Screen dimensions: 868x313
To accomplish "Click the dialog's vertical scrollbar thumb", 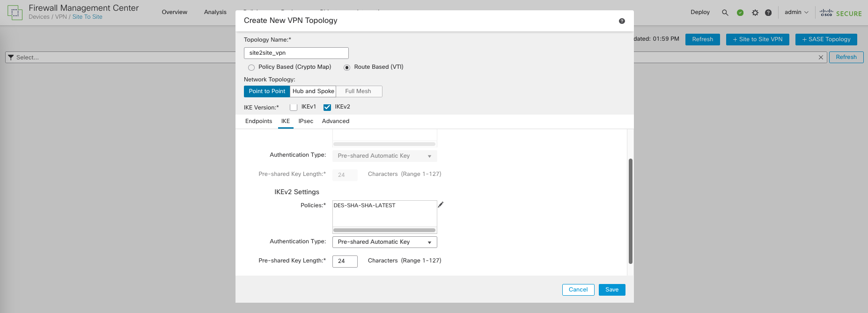I will pyautogui.click(x=630, y=211).
